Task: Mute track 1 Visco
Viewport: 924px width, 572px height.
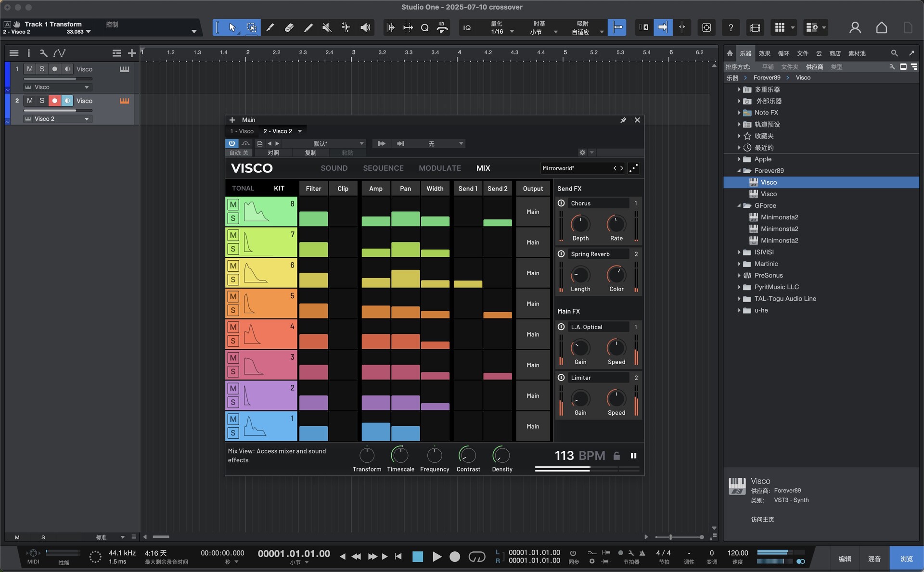Action: (30, 69)
